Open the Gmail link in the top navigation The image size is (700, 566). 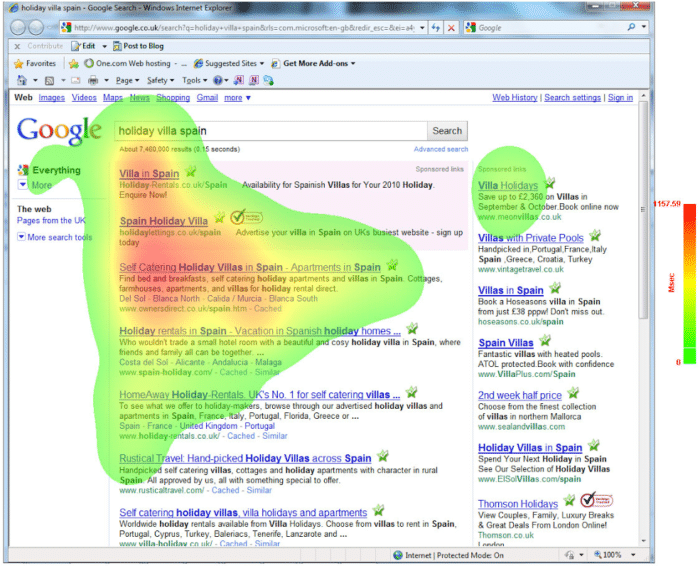pos(207,98)
